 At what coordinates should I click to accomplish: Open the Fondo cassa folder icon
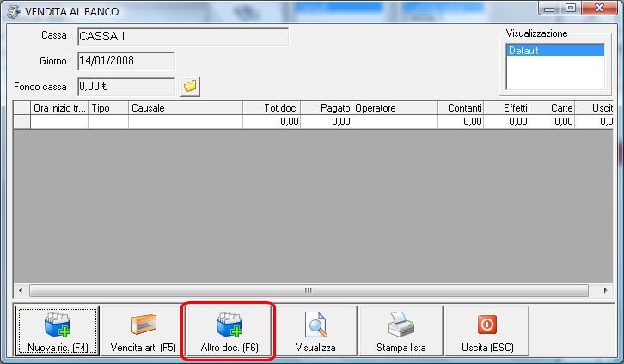(x=190, y=87)
